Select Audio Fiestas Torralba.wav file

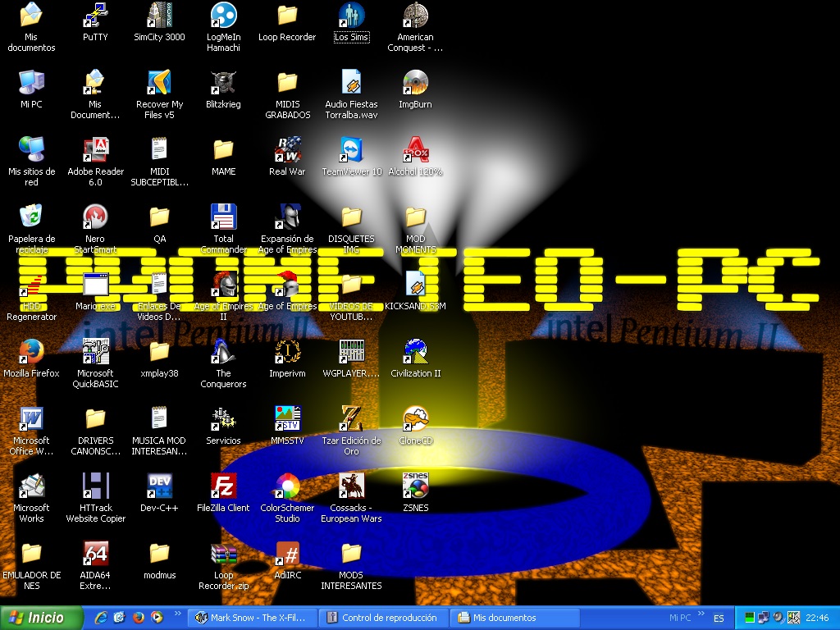[351, 95]
